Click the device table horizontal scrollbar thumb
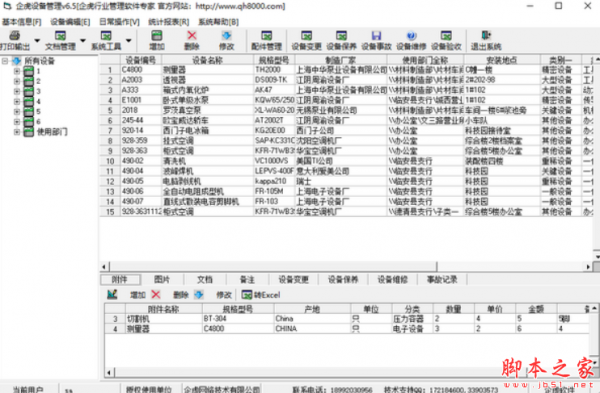 [273, 266]
